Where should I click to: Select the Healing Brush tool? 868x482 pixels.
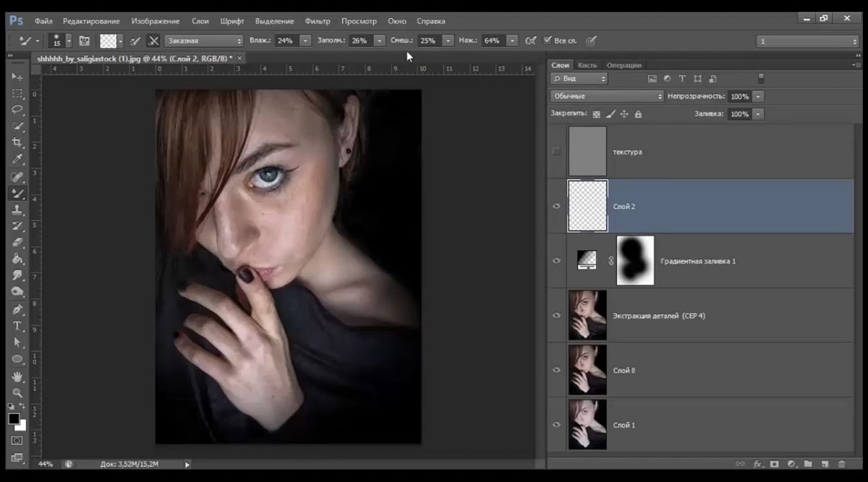(x=17, y=177)
